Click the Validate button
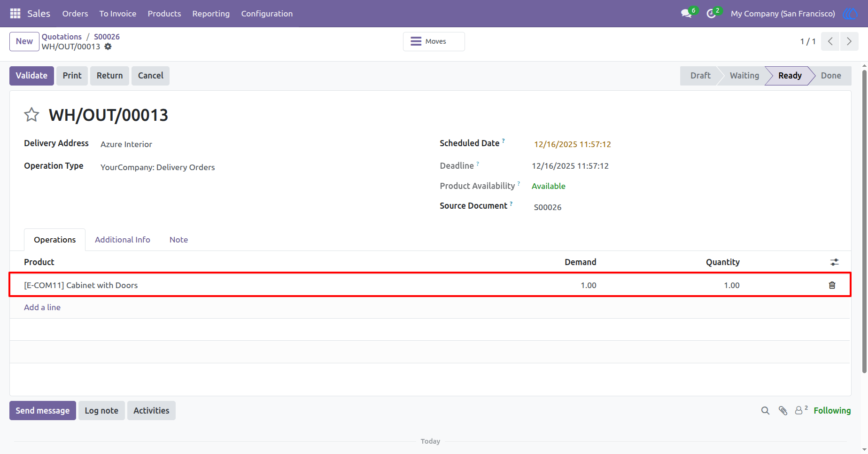This screenshot has width=868, height=454. click(x=31, y=76)
